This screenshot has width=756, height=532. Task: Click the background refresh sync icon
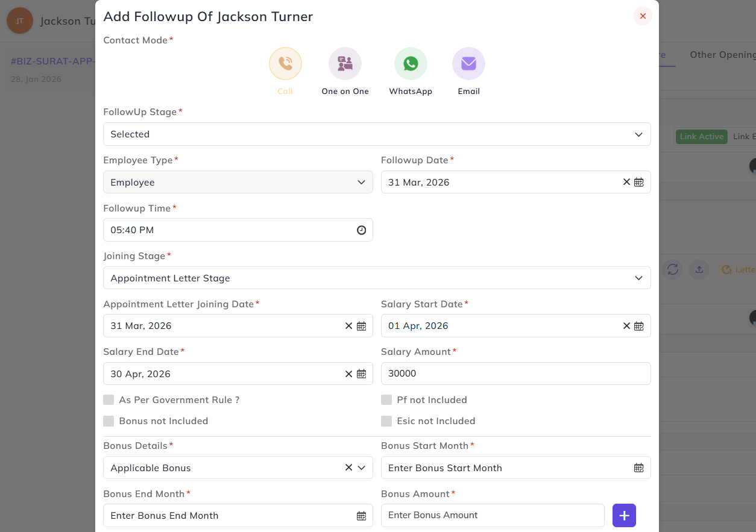[x=673, y=269]
